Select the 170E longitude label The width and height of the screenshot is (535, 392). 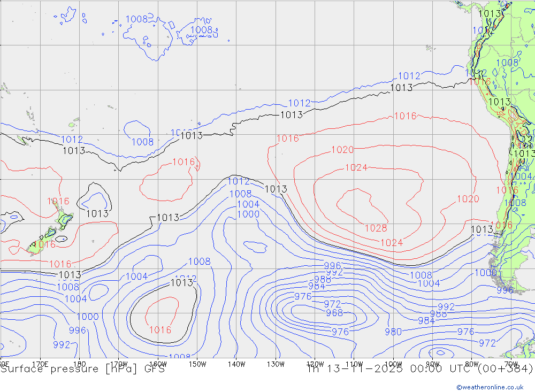click(x=40, y=364)
